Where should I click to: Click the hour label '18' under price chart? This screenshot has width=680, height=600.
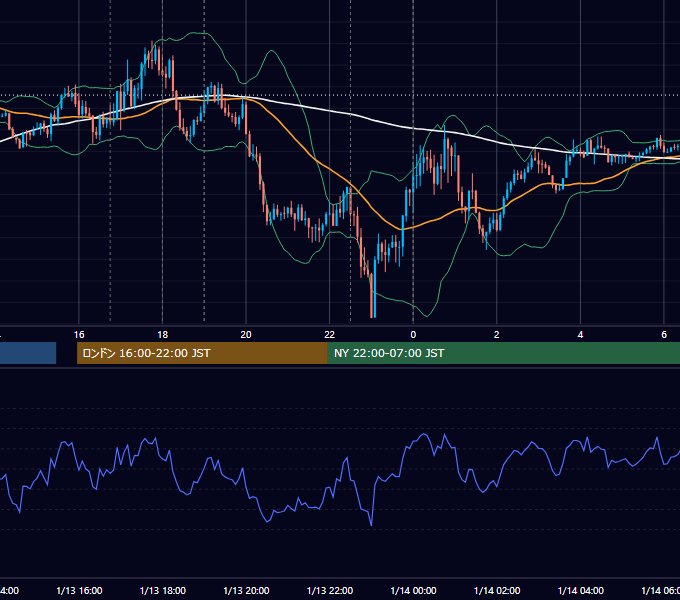(163, 335)
